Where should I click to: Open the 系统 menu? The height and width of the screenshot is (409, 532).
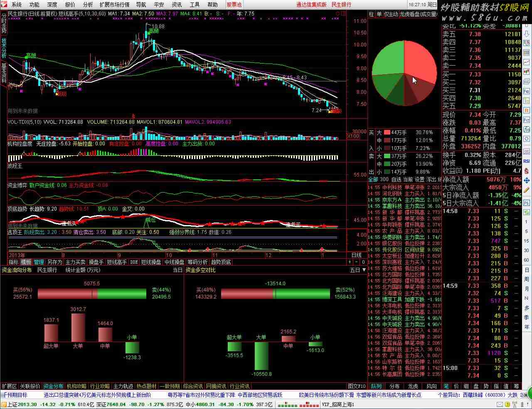[17, 5]
